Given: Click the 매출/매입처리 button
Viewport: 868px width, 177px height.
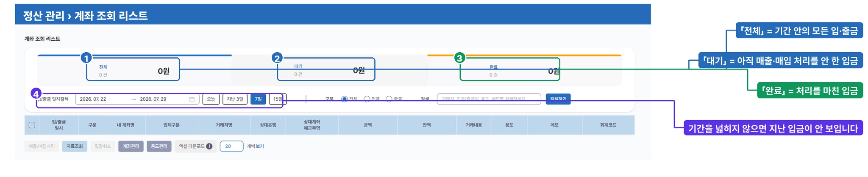Looking at the screenshot, I should pyautogui.click(x=42, y=146).
